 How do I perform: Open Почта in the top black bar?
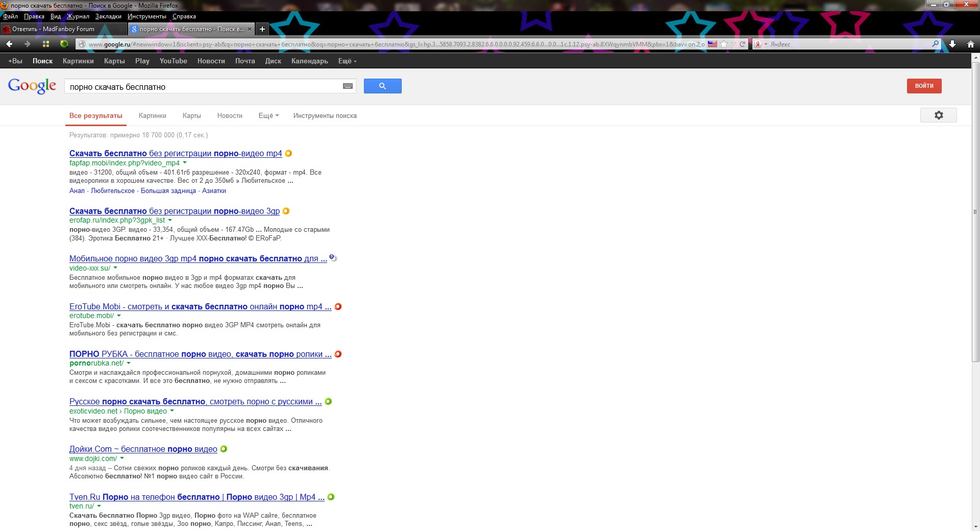(245, 61)
